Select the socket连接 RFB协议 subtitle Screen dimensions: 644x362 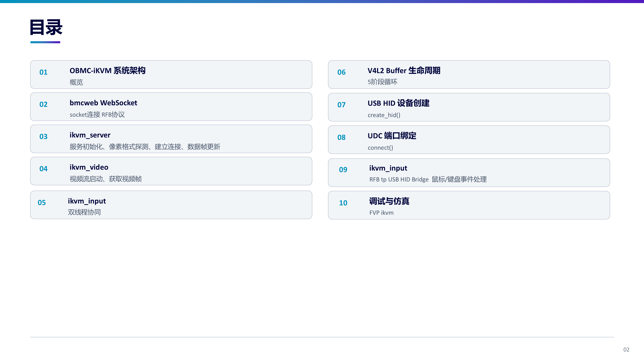(97, 114)
